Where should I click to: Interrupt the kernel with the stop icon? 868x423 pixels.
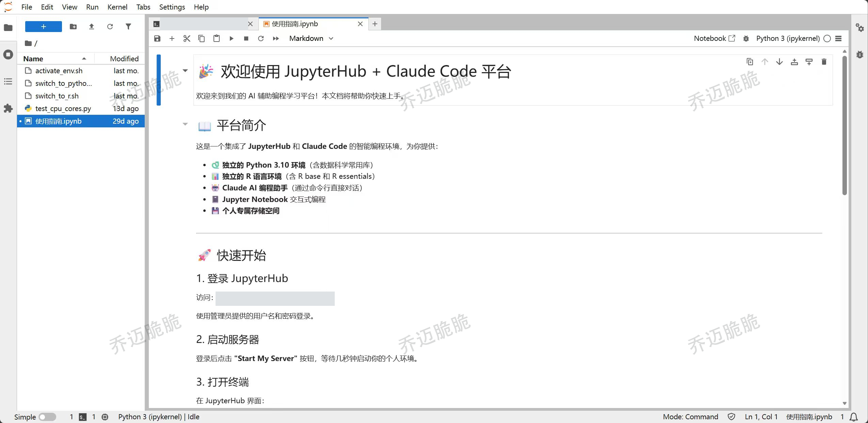pos(246,38)
